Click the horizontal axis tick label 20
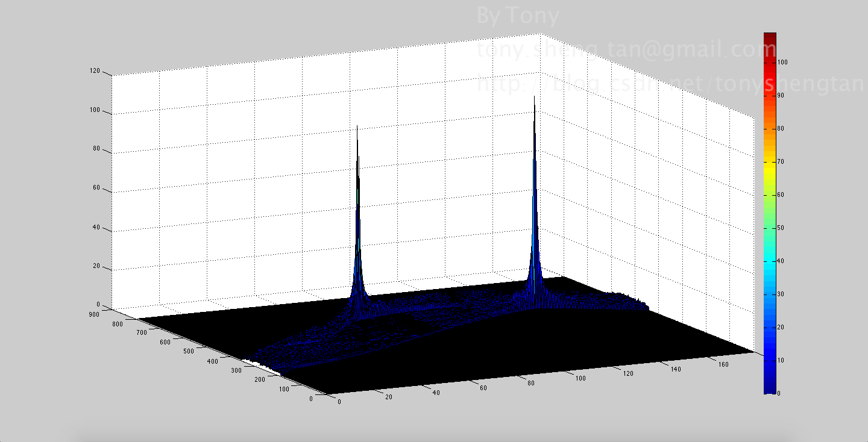The image size is (868, 442). 388,397
